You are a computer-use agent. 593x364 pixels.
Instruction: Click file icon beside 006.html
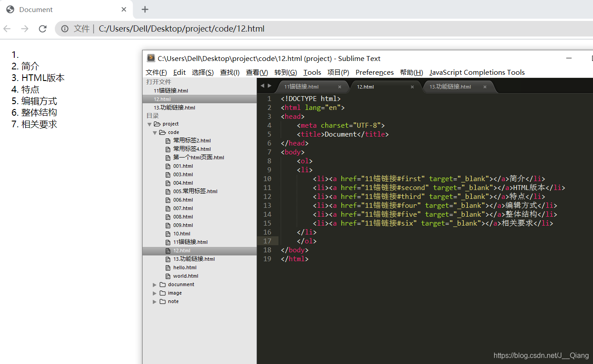tap(168, 200)
